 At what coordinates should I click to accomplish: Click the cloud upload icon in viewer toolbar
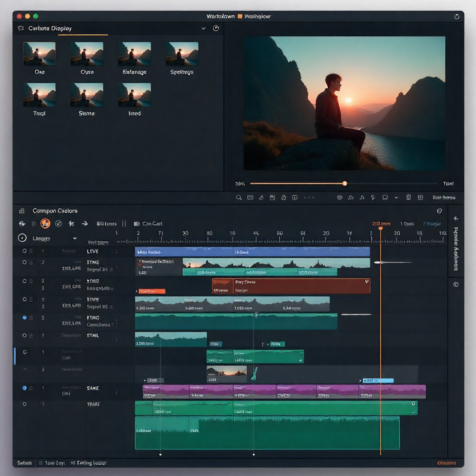tap(350, 198)
